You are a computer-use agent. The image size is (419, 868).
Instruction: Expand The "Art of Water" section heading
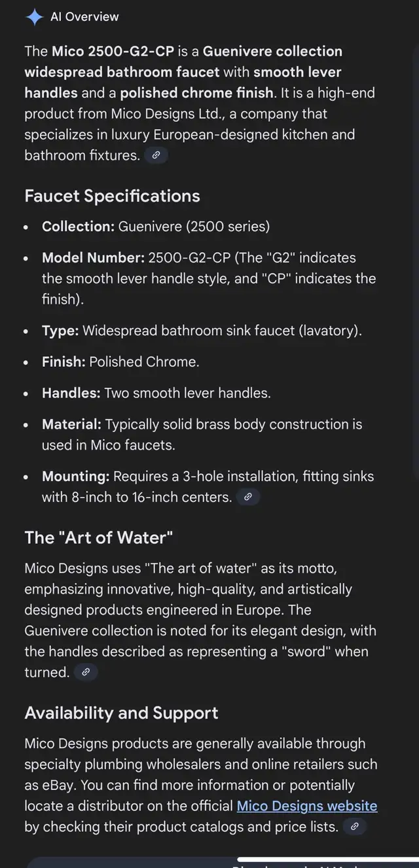pos(98,537)
